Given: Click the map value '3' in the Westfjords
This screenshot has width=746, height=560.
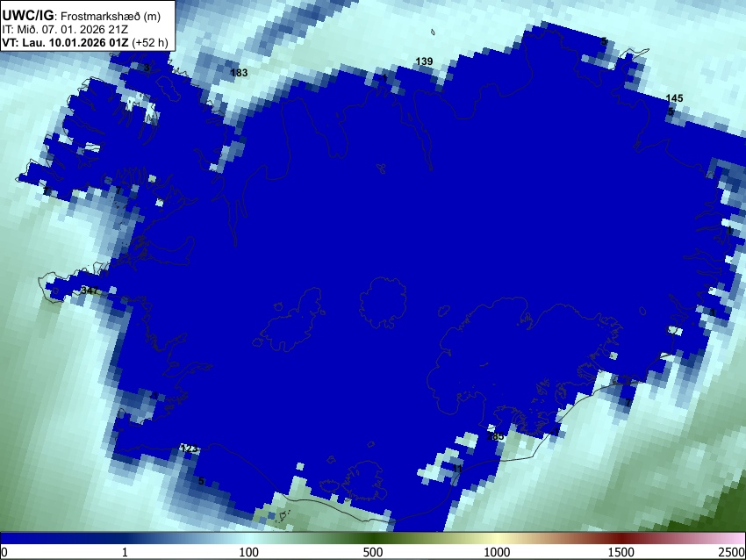Looking at the screenshot, I should (x=147, y=68).
